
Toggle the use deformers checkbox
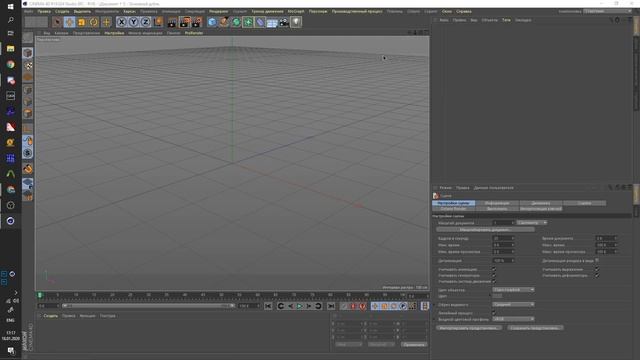(597, 276)
